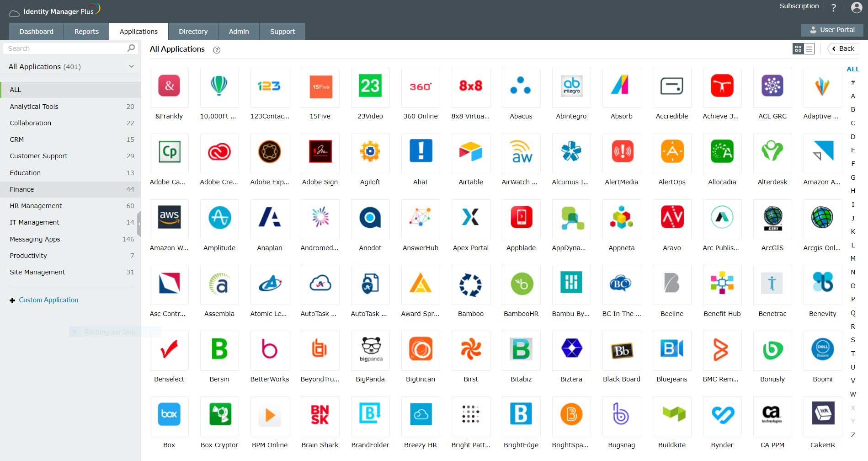Filter apps by letter S
868x461 pixels.
(x=853, y=340)
